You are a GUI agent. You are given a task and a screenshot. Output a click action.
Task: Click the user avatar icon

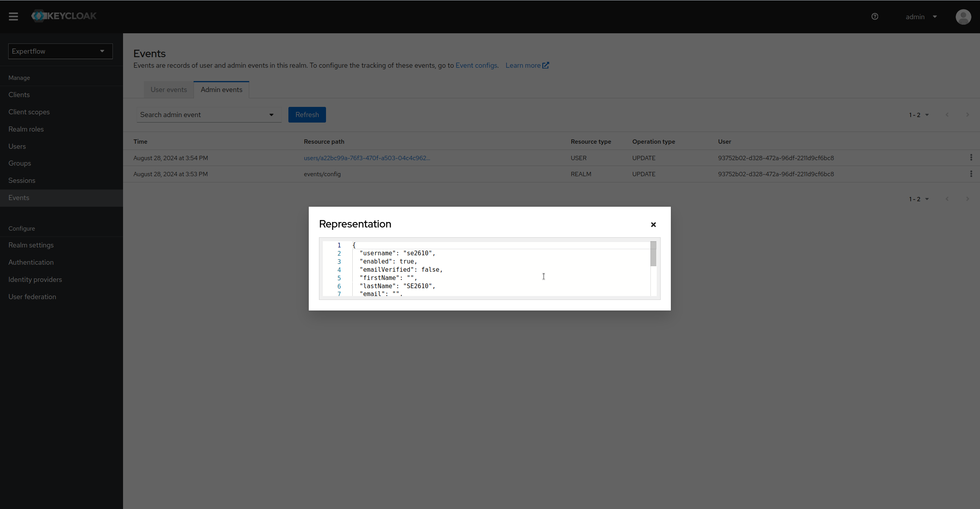click(x=963, y=17)
